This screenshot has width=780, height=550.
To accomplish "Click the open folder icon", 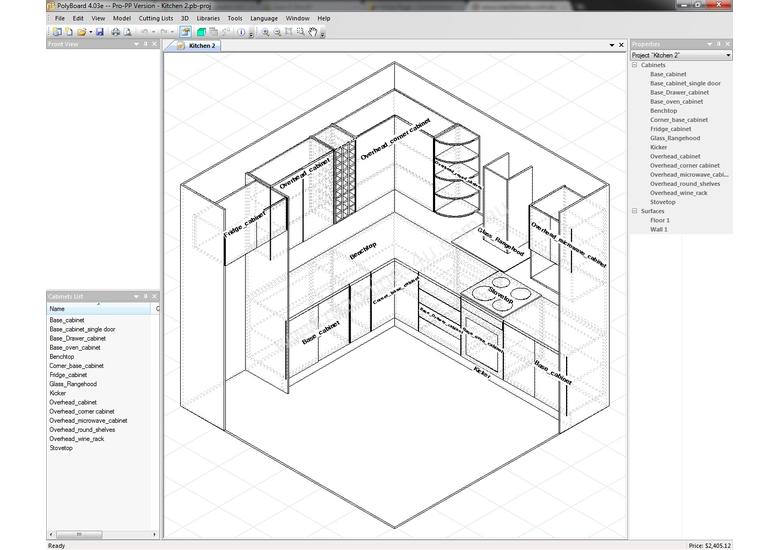I will [82, 32].
